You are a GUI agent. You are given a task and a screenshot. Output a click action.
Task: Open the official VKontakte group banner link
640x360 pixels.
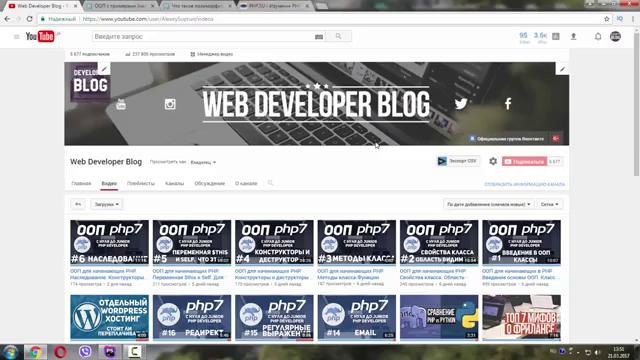click(x=507, y=139)
